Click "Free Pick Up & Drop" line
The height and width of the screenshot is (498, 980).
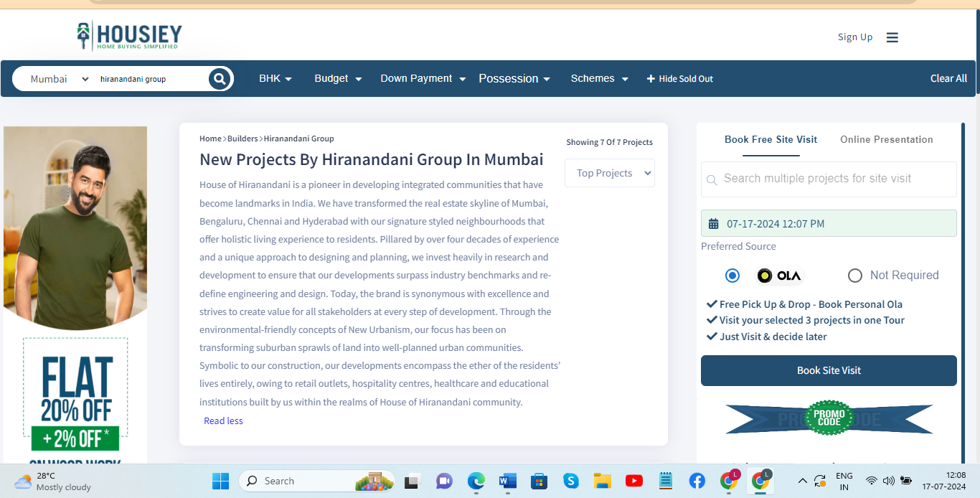pyautogui.click(x=804, y=304)
